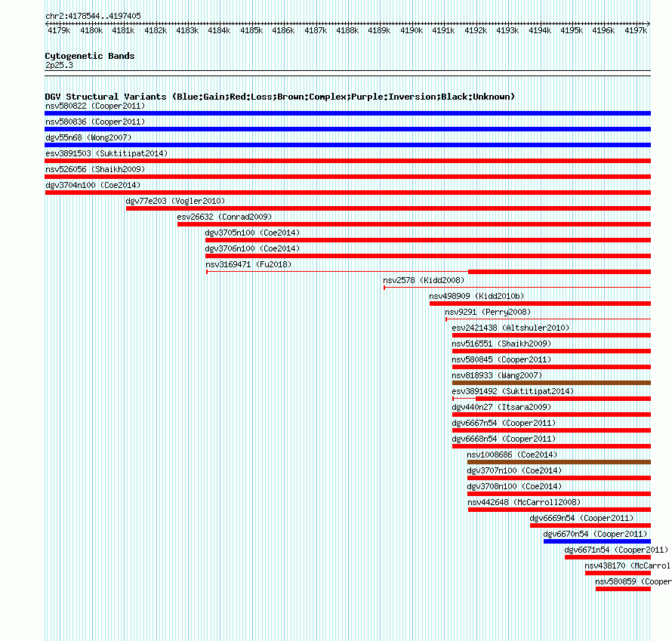Click esv2421438 (Altshuler2010) variant label
Image resolution: width=672 pixels, height=641 pixels.
click(510, 328)
